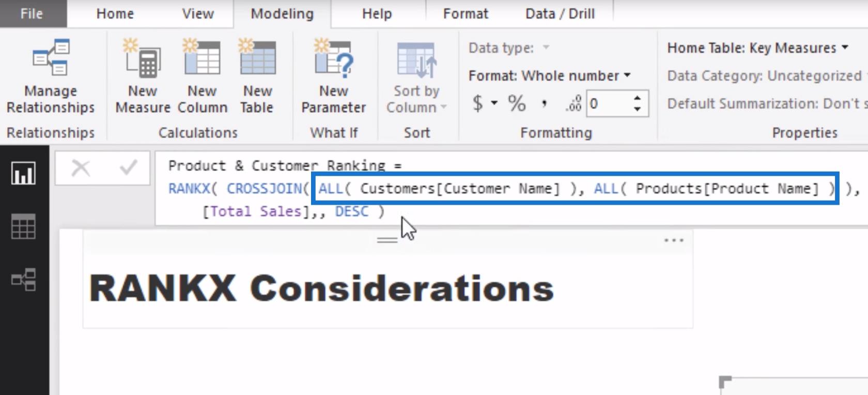
Task: Open the Format tab
Action: (466, 13)
